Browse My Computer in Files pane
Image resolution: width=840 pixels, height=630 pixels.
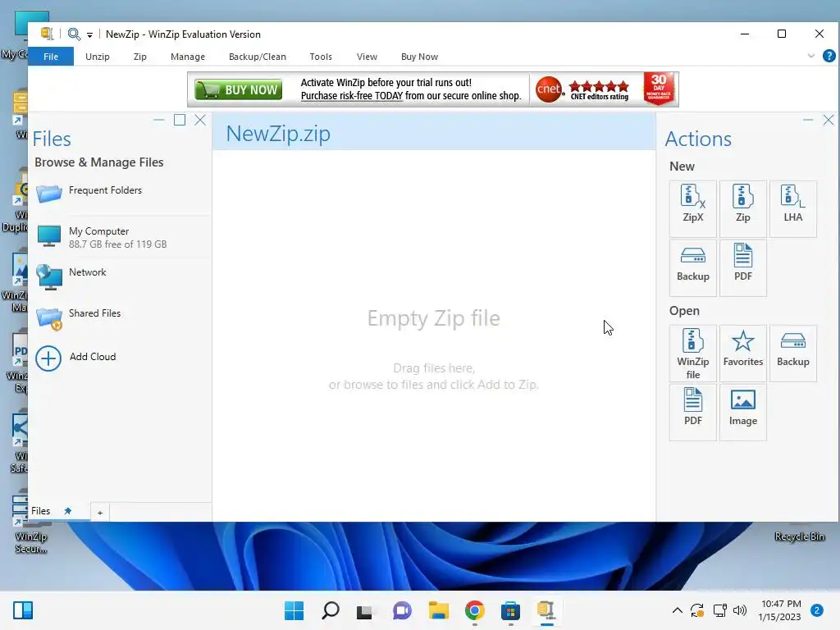(x=121, y=237)
